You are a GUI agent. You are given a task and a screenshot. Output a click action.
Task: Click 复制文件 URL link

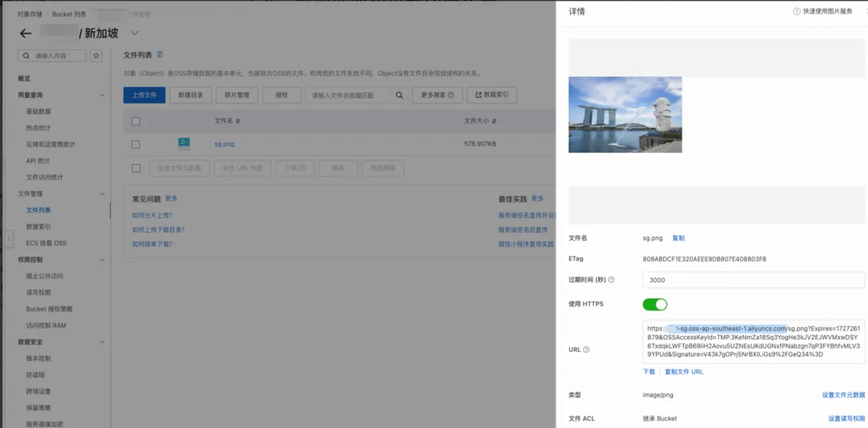[684, 372]
